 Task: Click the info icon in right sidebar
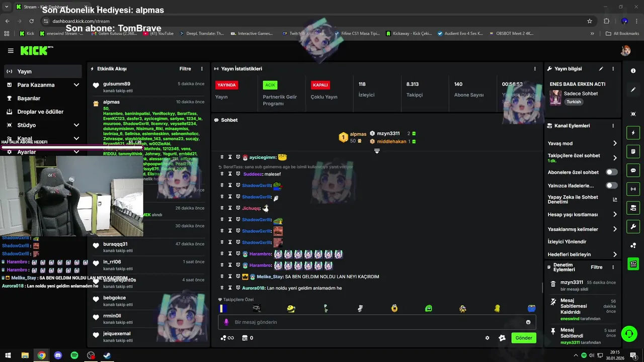633,71
